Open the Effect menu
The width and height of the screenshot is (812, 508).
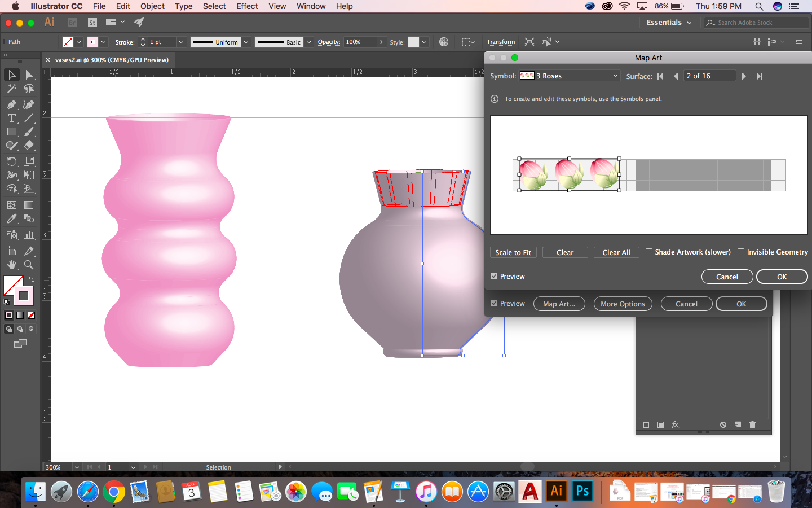point(247,6)
